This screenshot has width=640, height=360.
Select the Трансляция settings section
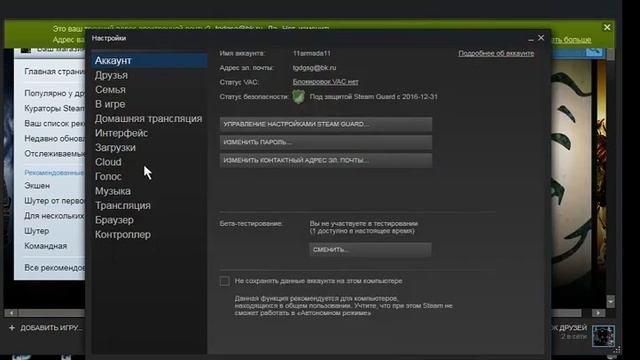click(123, 205)
